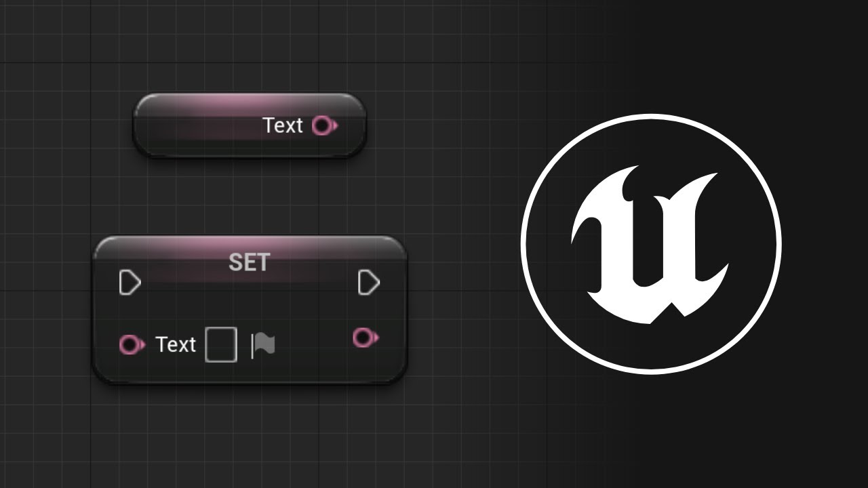868x488 pixels.
Task: Open the flag-shaped localization icon beside Text field
Action: (263, 345)
